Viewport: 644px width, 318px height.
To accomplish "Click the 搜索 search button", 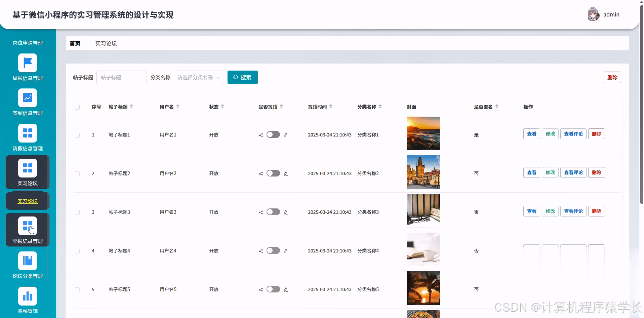I will coord(242,77).
